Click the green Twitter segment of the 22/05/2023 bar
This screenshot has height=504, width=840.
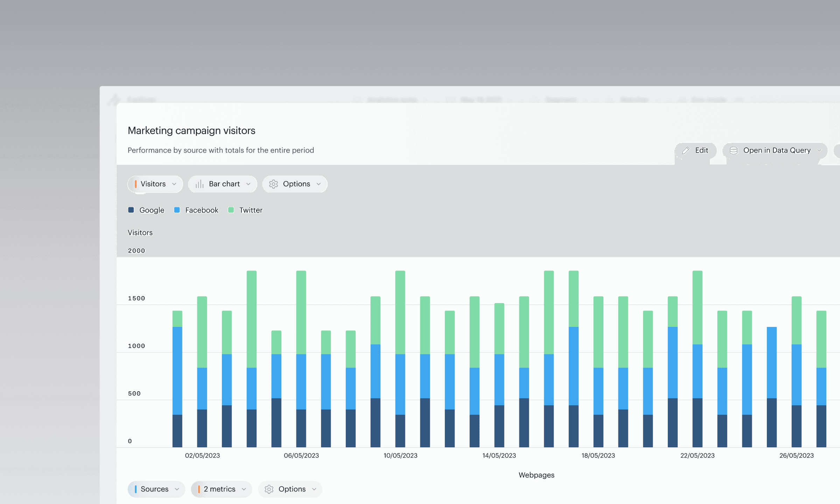(697, 307)
